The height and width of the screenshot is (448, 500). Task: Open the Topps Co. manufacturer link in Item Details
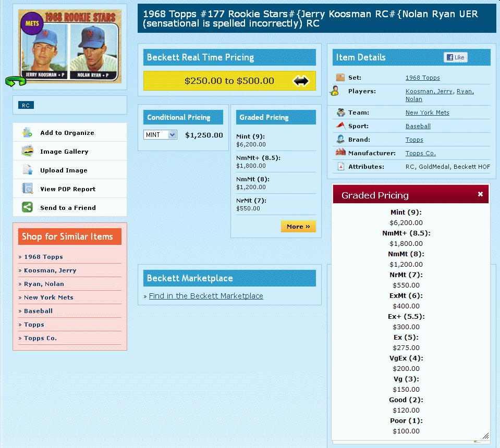[420, 153]
